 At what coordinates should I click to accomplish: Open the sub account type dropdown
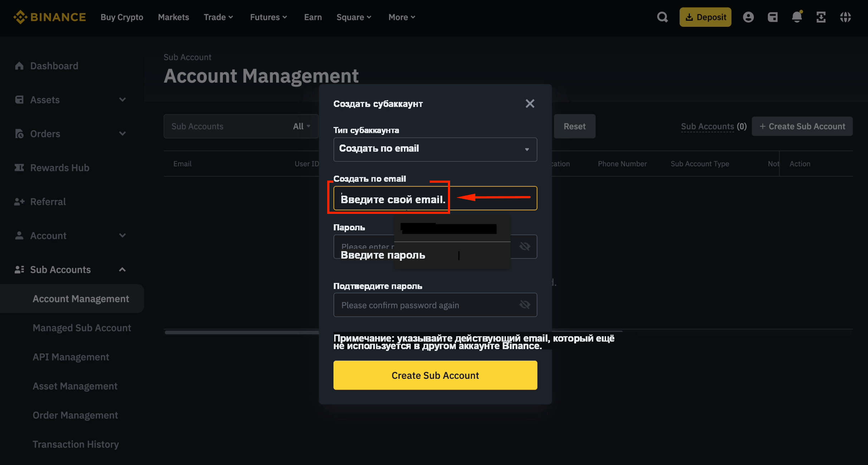pyautogui.click(x=435, y=149)
